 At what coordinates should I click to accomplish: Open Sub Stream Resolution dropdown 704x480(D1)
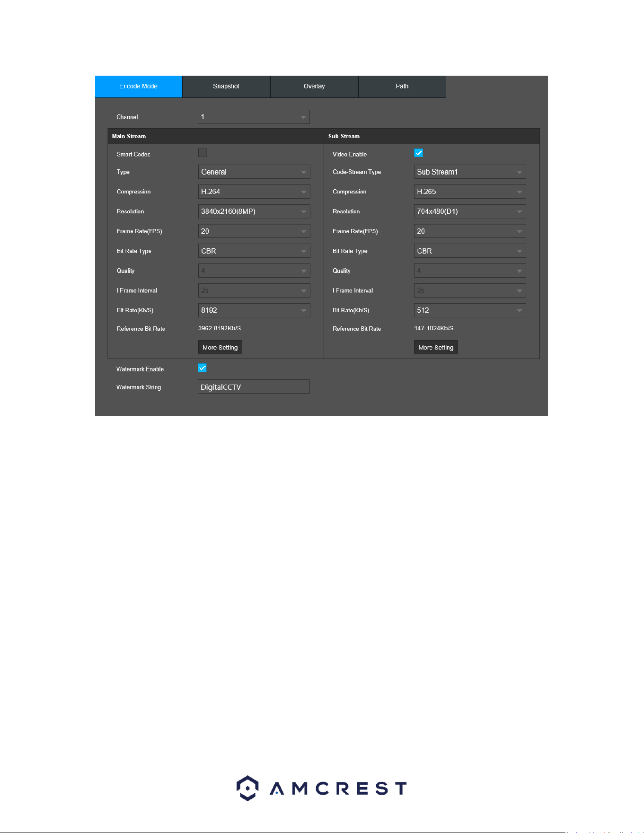pos(470,211)
